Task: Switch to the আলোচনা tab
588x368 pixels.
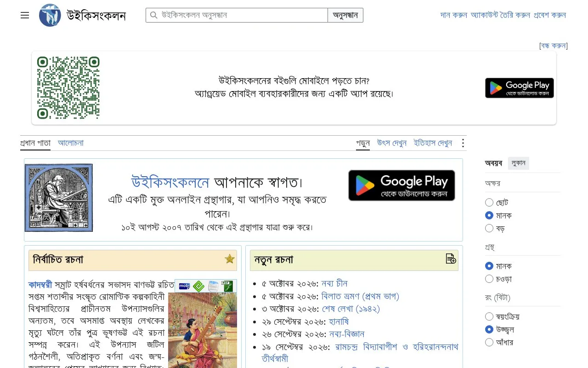Action: coord(71,143)
